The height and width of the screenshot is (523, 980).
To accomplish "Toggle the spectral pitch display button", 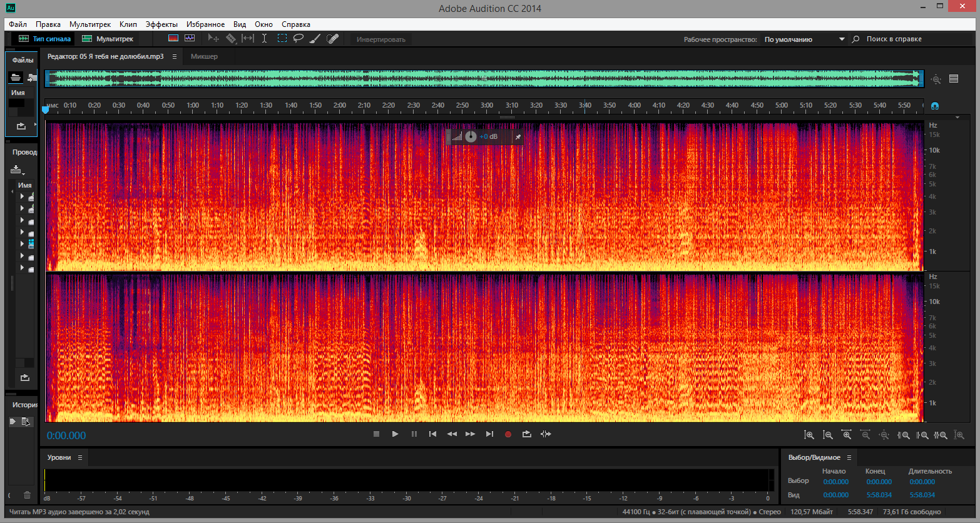I will [x=190, y=39].
